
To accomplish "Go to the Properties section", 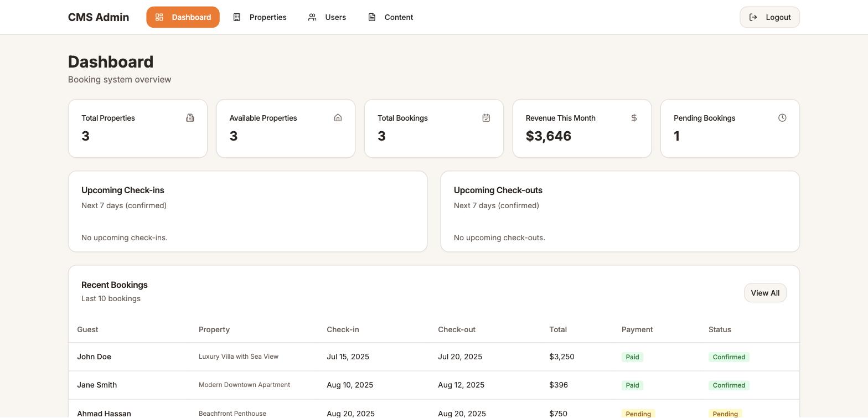I will point(260,17).
